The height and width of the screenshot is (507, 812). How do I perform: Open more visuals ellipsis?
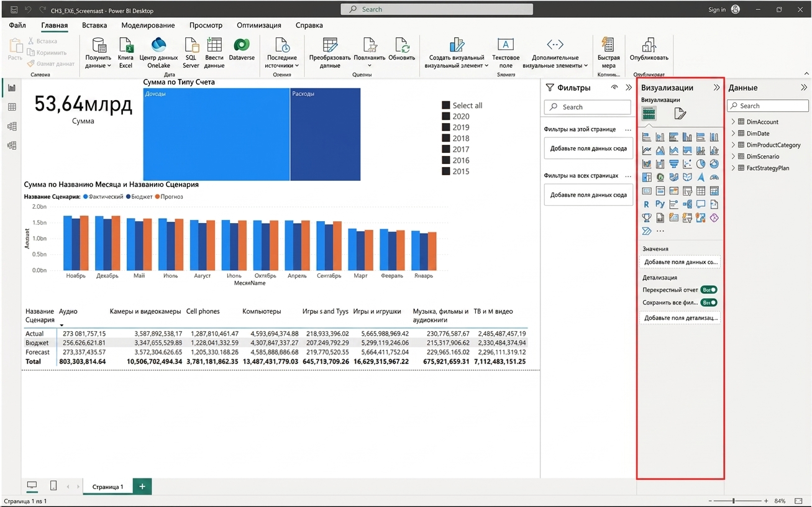tap(660, 231)
